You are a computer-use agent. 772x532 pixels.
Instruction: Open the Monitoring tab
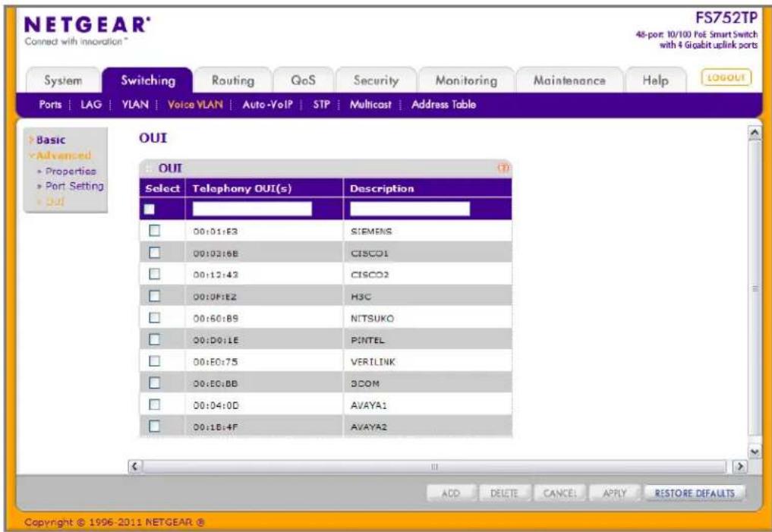pyautogui.click(x=466, y=80)
